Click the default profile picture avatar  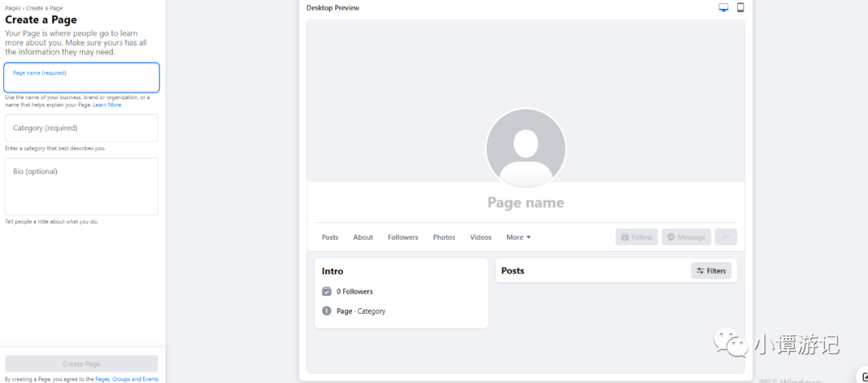click(x=526, y=148)
